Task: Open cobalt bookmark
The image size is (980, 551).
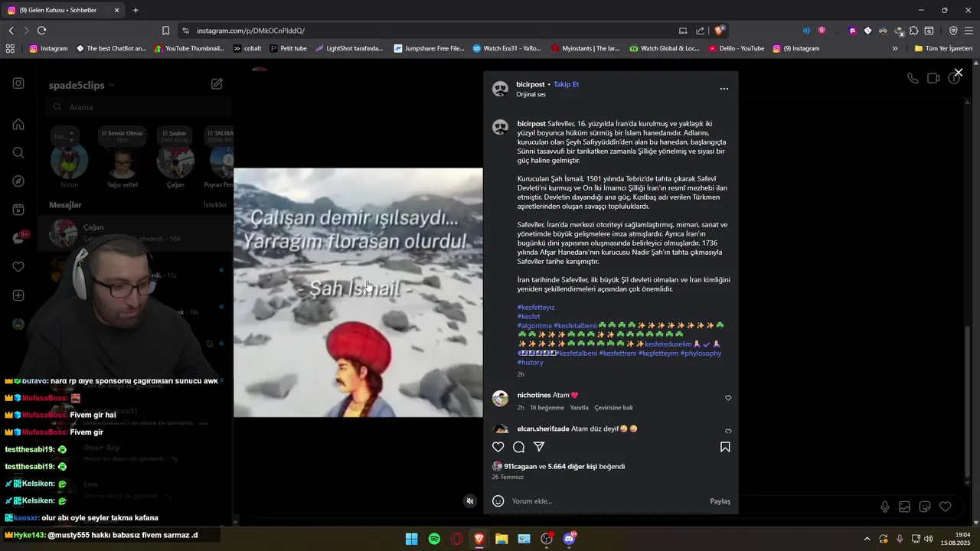Action: click(247, 48)
